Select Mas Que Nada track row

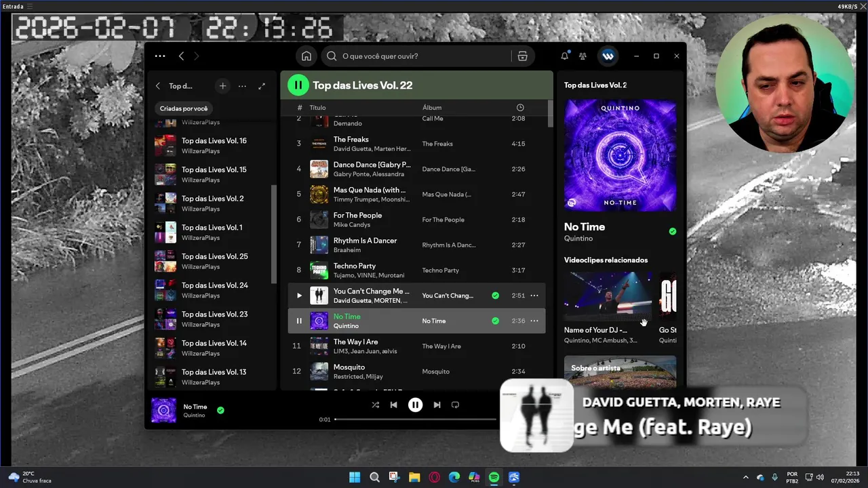(x=416, y=195)
